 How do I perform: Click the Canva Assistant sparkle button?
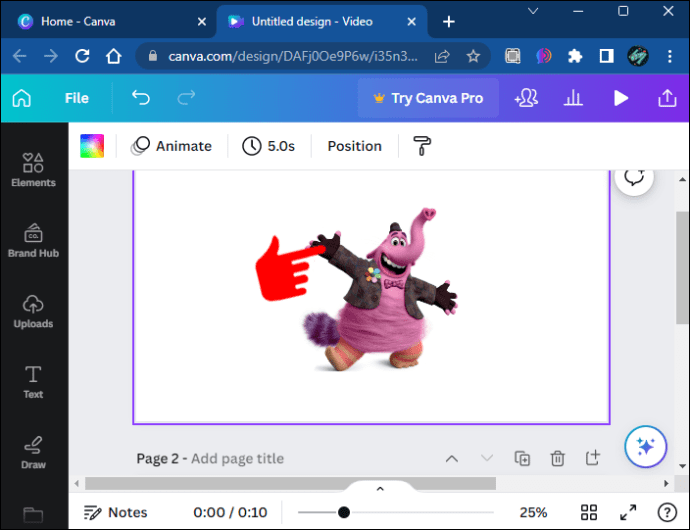pyautogui.click(x=646, y=446)
